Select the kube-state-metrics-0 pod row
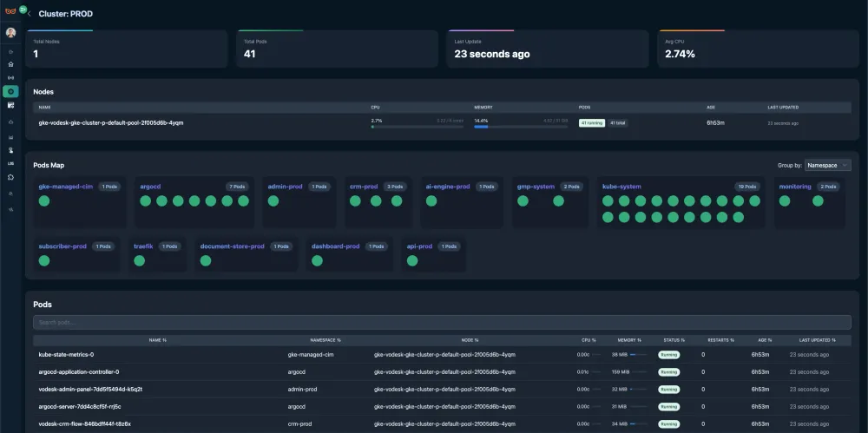This screenshot has height=433, width=868. (442, 355)
